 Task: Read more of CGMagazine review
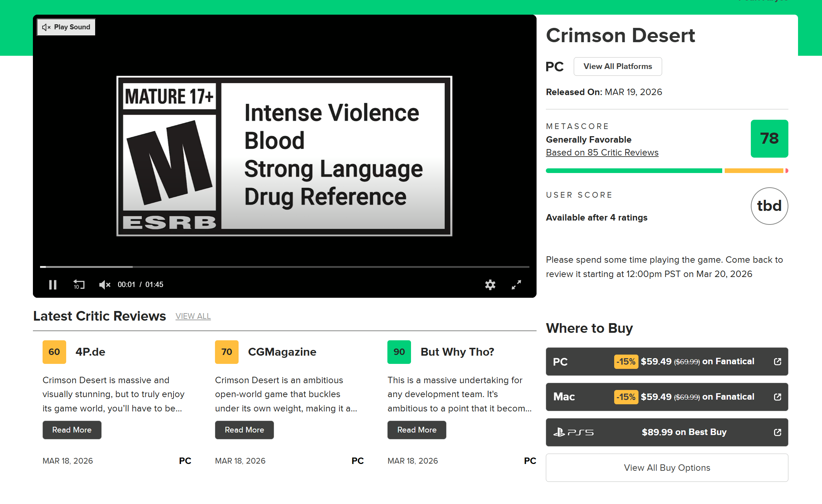click(244, 430)
